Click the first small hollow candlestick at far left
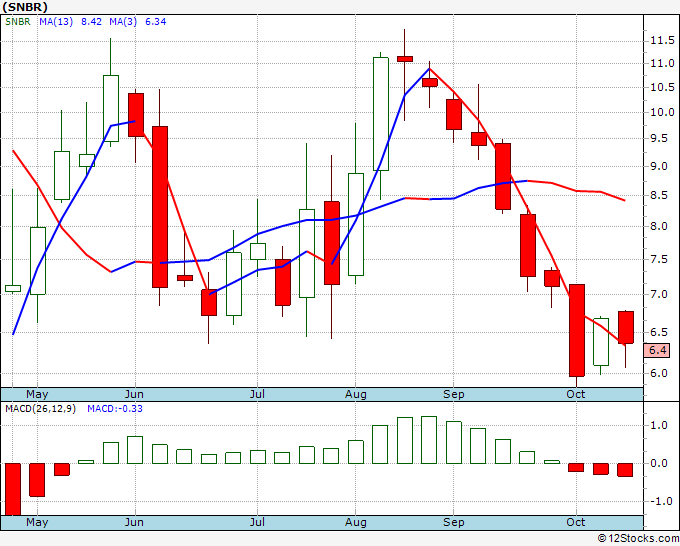 pos(13,288)
